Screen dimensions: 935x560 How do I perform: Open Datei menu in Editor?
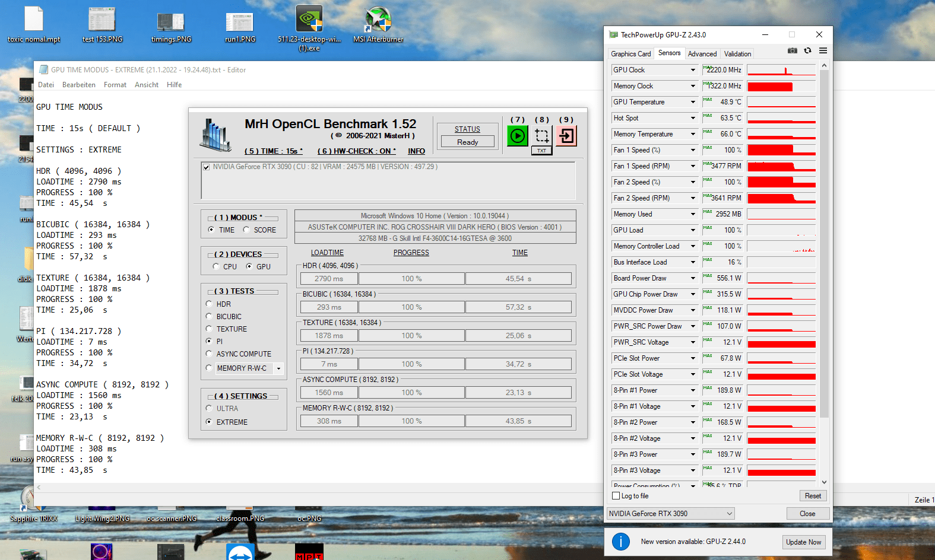[x=46, y=85]
